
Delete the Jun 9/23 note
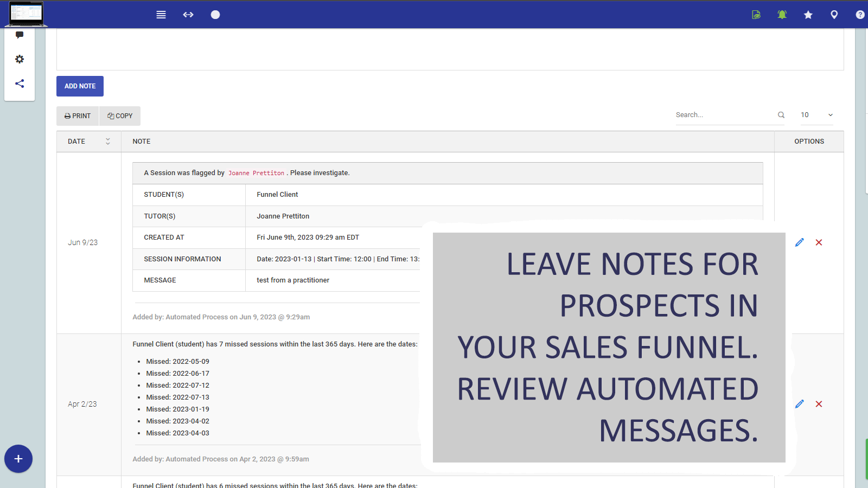coord(819,242)
